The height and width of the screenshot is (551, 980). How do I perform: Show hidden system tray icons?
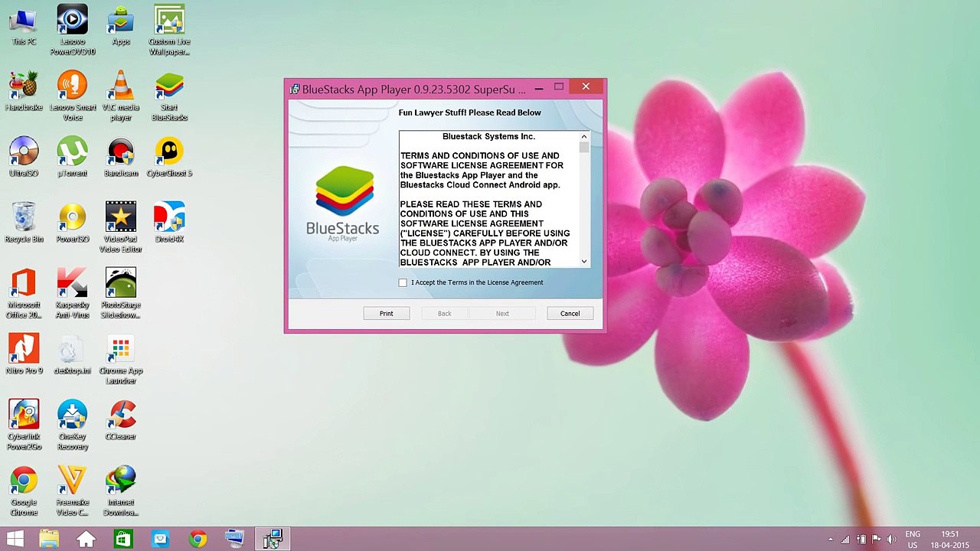point(831,540)
